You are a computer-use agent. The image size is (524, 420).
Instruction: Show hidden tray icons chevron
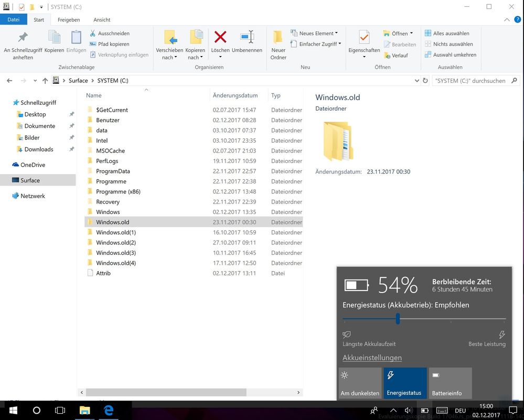pos(393,411)
